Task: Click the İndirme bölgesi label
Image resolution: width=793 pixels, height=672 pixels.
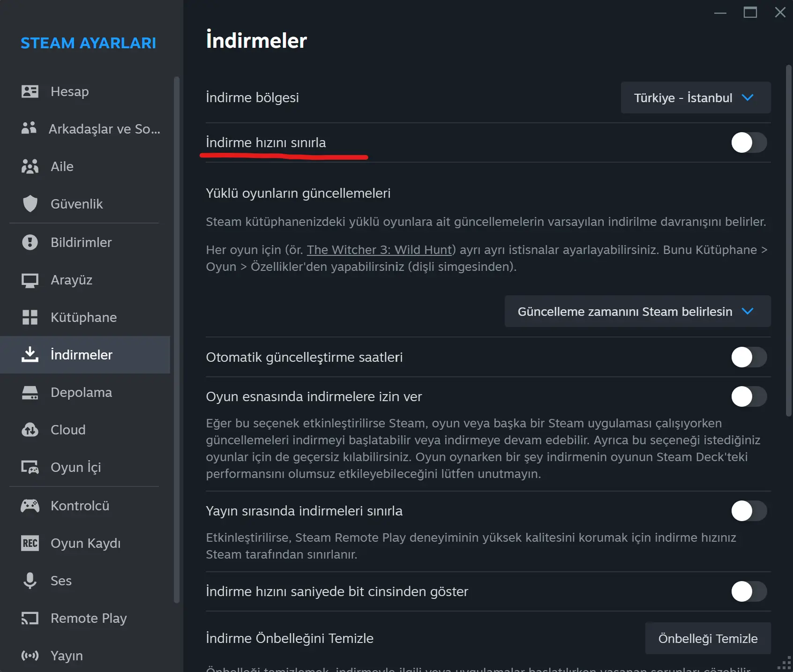Action: 252,97
